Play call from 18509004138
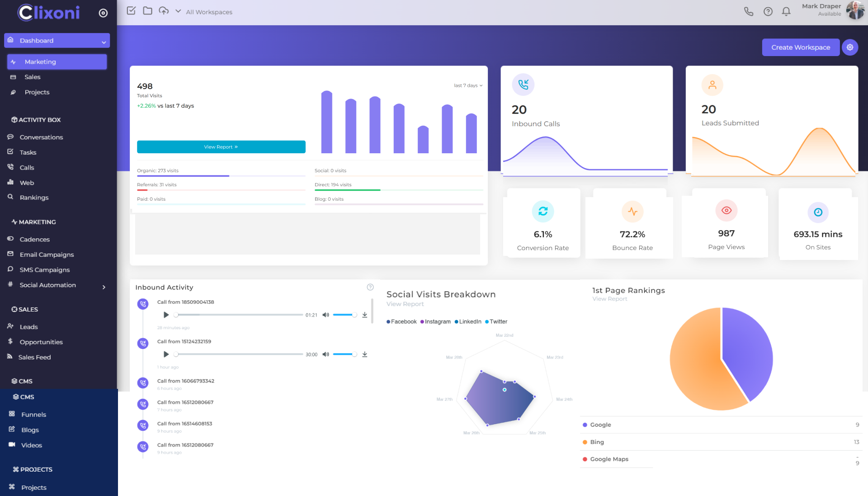 [x=166, y=315]
